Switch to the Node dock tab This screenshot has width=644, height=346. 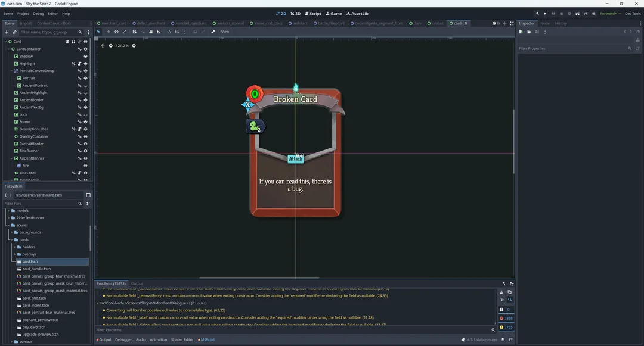(544, 23)
